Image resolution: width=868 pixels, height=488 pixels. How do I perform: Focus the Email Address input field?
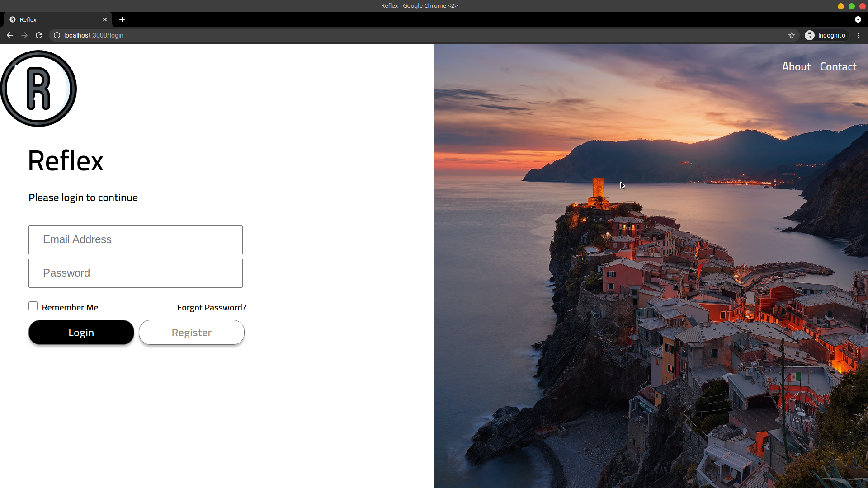point(136,240)
